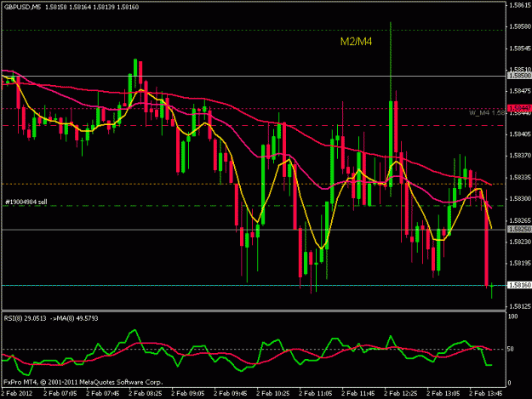Click the 1.58370 price scale value

pos(520,156)
